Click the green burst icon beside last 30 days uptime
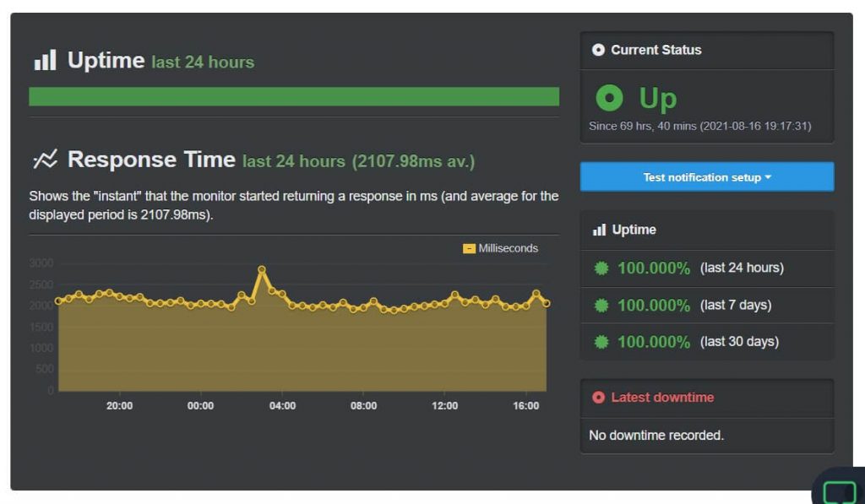The width and height of the screenshot is (865, 504). point(601,342)
